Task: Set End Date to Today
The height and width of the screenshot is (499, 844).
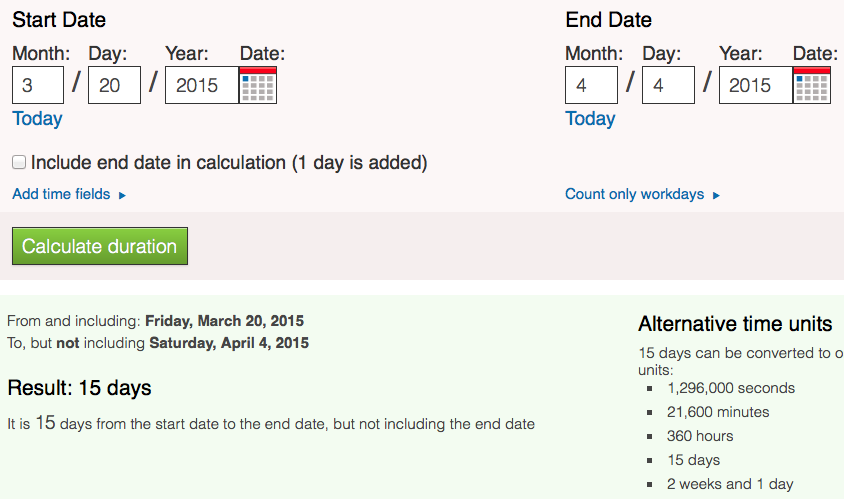Action: point(590,119)
